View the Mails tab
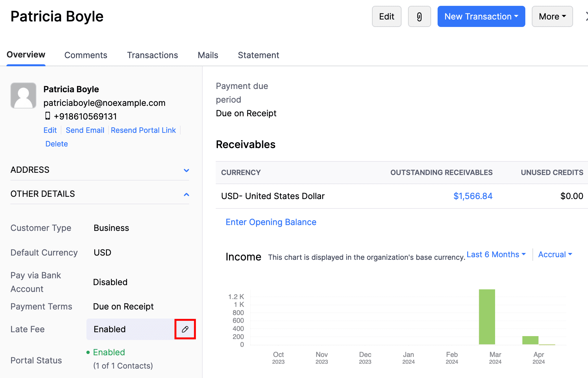Image resolution: width=588 pixels, height=378 pixels. [x=208, y=55]
